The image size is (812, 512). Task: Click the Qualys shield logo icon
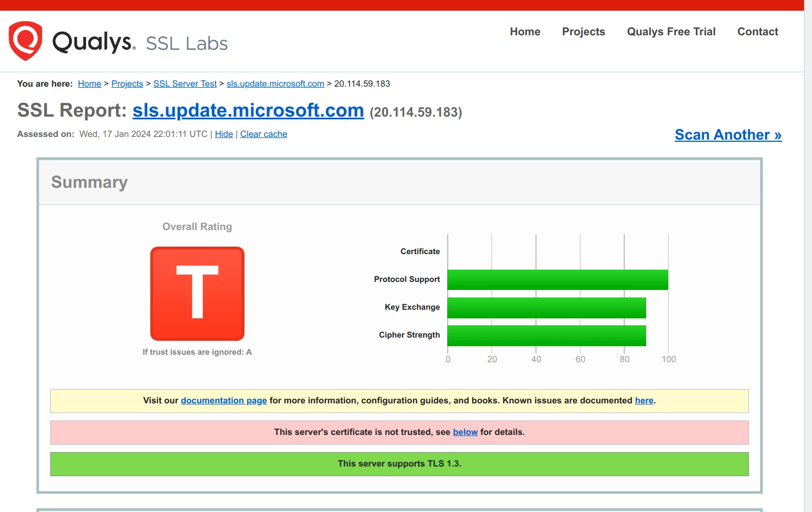click(x=25, y=41)
